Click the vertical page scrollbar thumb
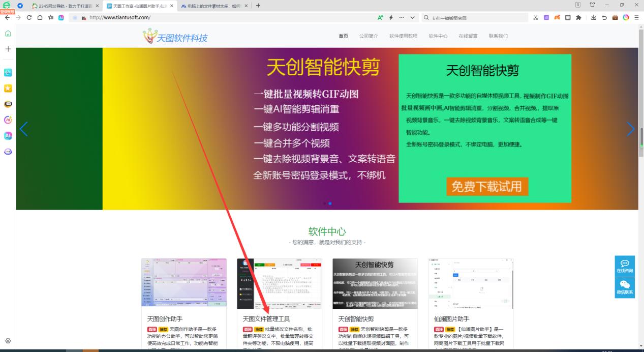Screen dimensions: 644x352 coord(641,136)
